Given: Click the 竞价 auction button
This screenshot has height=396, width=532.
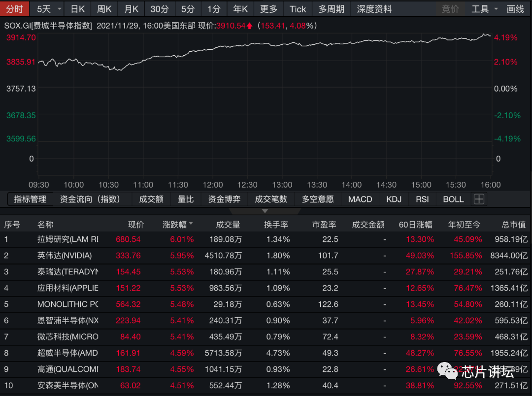Looking at the screenshot, I should click(x=450, y=9).
